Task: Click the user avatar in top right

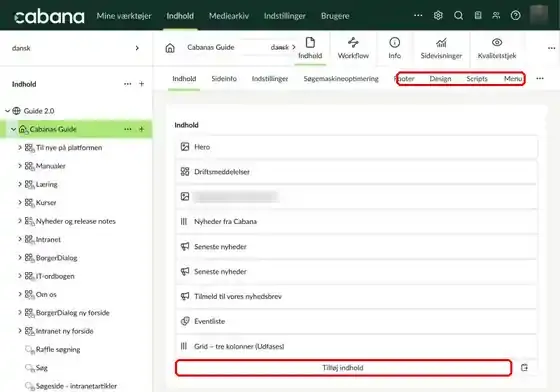Action: [x=539, y=15]
